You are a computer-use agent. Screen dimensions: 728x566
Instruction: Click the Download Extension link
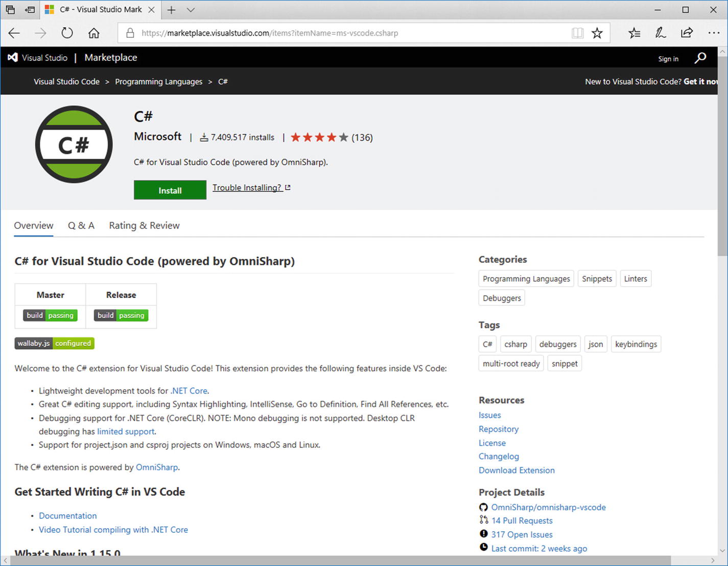tap(516, 470)
